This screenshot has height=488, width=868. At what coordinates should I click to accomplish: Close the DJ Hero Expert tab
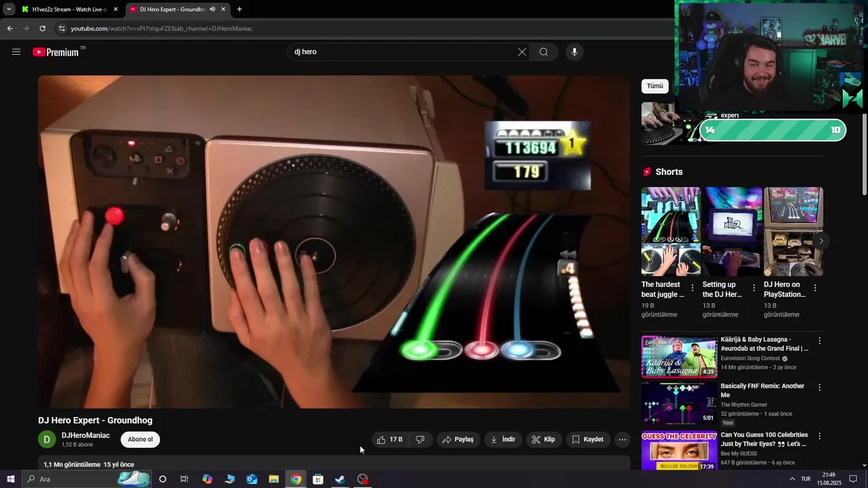click(223, 9)
